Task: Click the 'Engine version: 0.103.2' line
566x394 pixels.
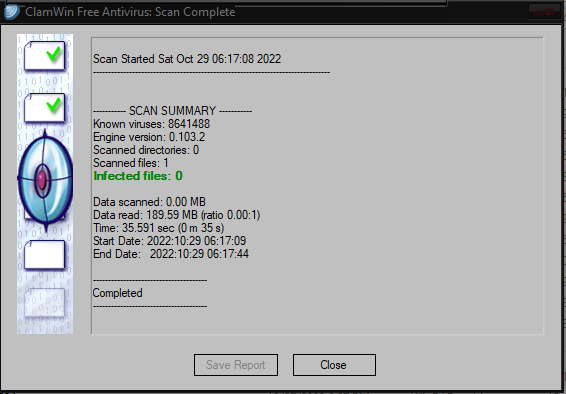Action: [x=149, y=137]
